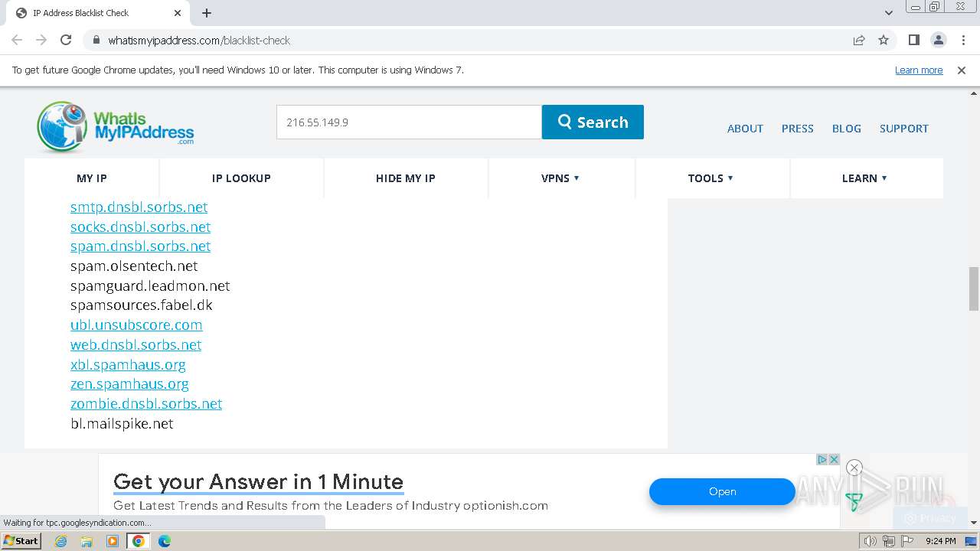Open a new tab with plus button

(207, 13)
